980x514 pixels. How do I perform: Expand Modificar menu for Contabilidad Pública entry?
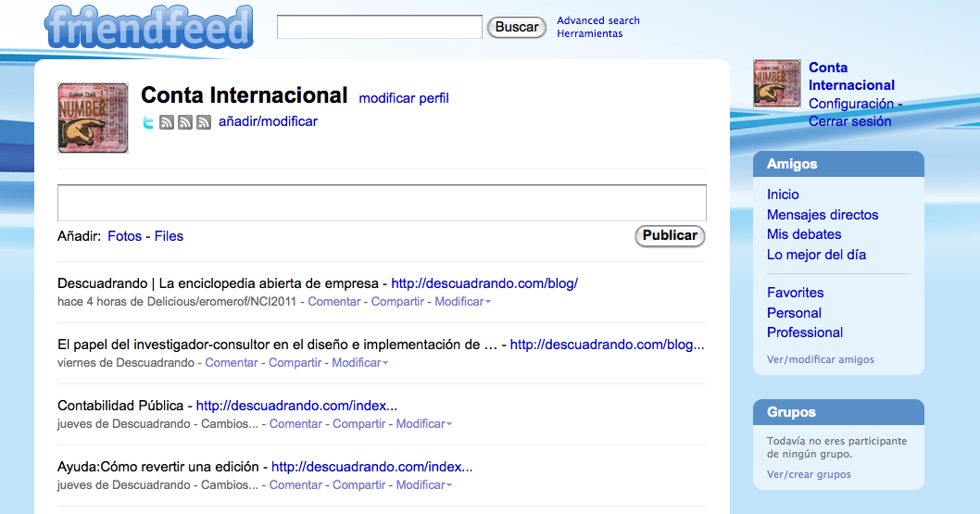[423, 424]
